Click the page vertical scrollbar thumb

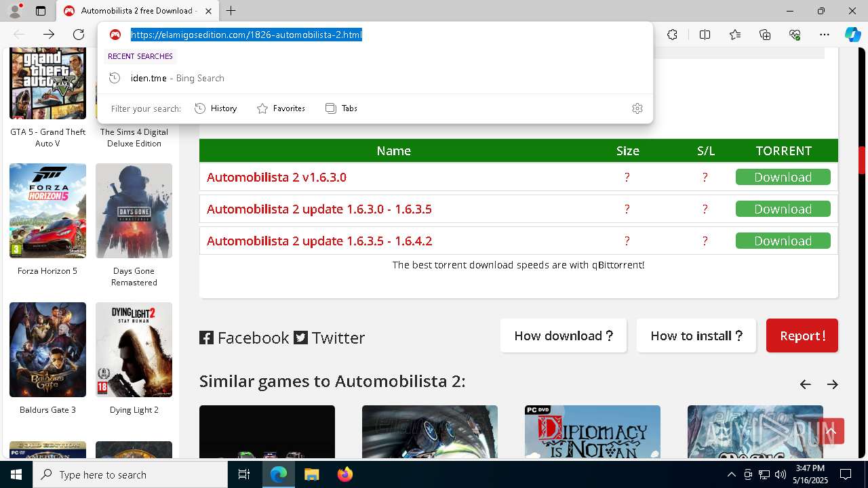pos(862,160)
